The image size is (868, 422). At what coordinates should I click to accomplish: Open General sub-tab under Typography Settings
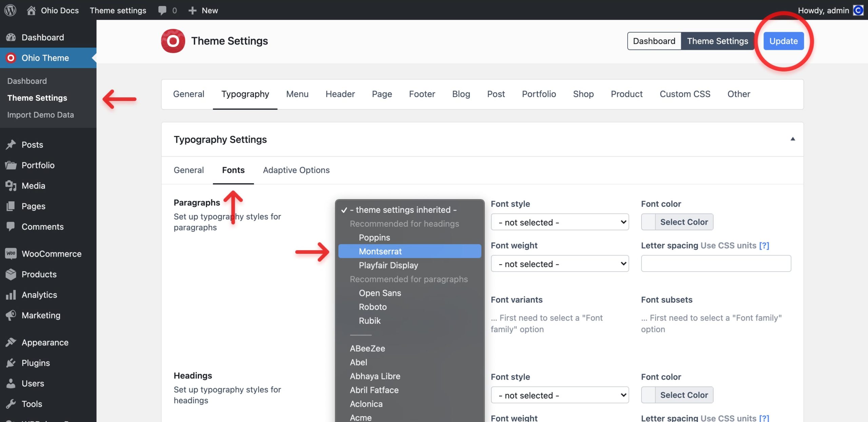tap(189, 170)
